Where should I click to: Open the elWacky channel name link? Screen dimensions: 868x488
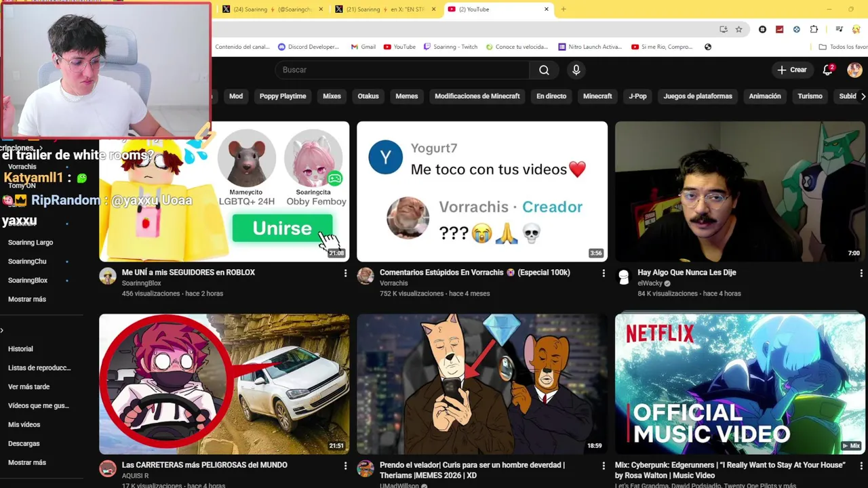(650, 283)
